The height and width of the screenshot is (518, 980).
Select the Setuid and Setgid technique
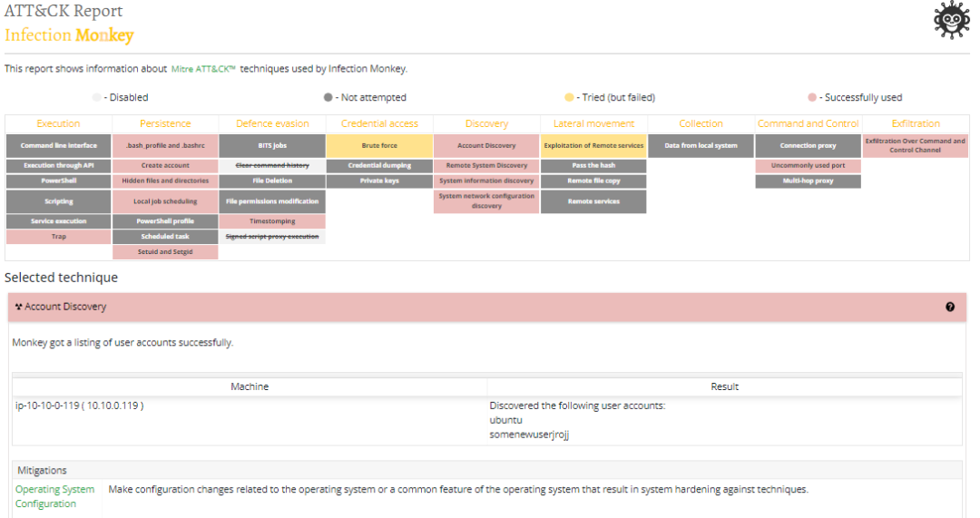166,252
